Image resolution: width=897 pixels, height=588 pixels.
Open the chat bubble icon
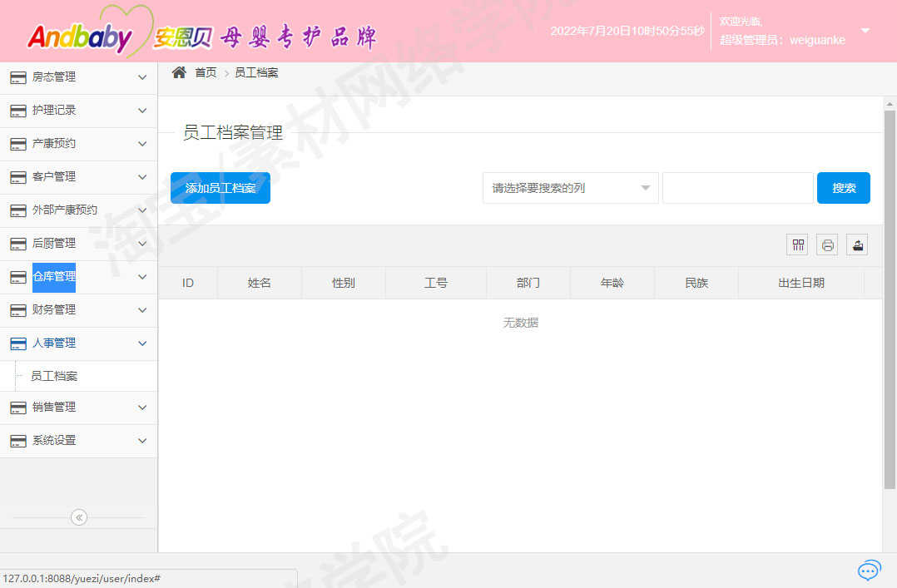pos(869,570)
